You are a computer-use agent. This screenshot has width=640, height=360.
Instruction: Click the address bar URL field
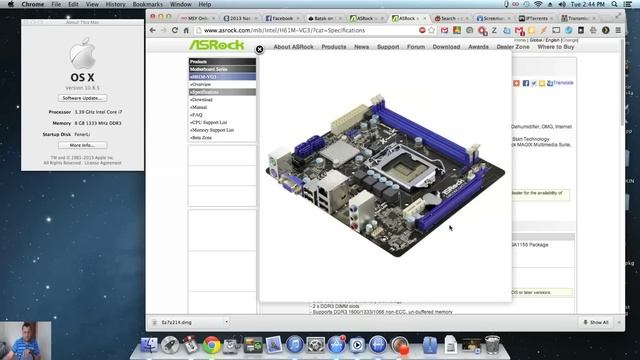point(306,30)
